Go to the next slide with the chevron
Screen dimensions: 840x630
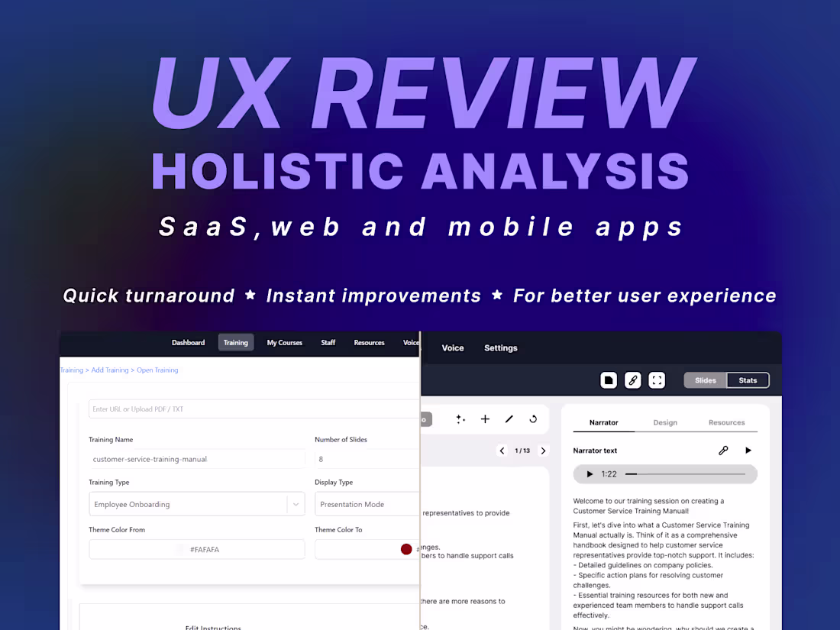click(x=543, y=451)
